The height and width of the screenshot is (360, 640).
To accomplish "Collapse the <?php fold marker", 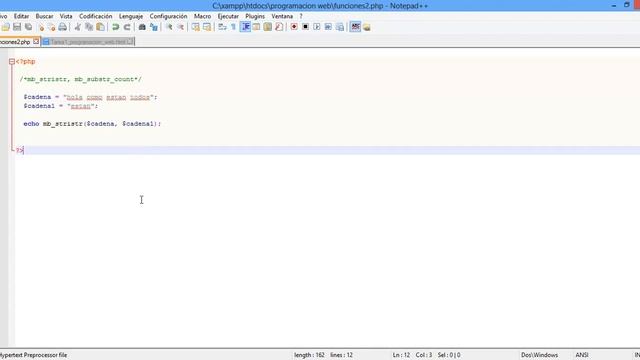I will click(12, 62).
